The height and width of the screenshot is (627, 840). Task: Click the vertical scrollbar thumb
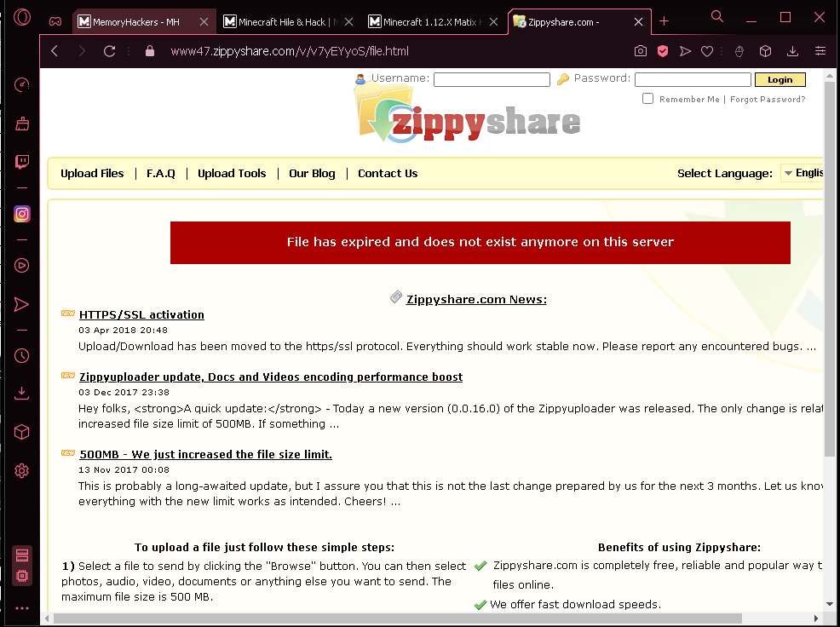click(829, 268)
